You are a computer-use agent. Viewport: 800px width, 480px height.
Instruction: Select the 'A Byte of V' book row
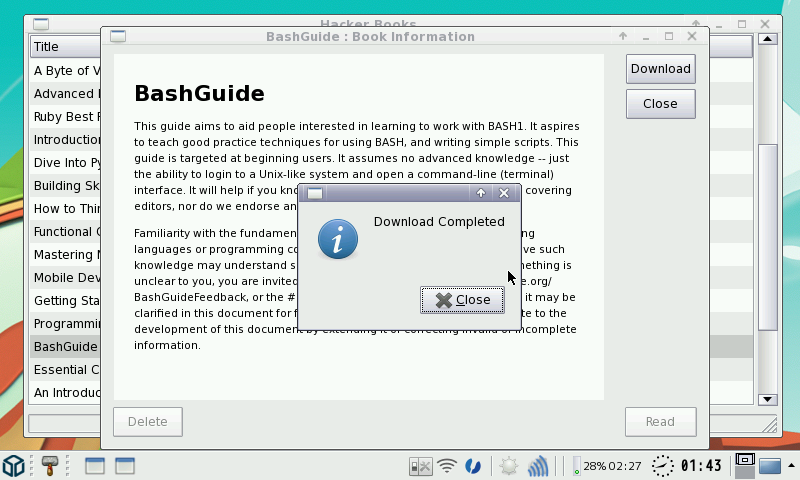pos(65,70)
